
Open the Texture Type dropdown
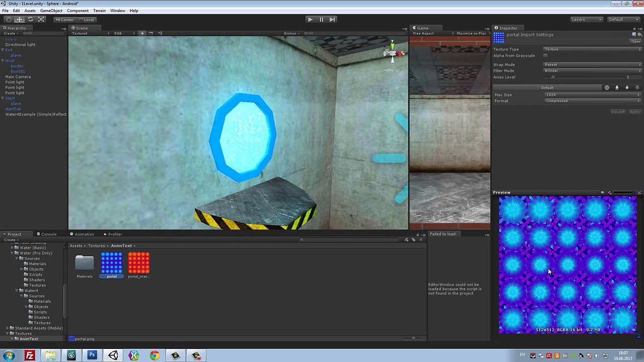click(593, 49)
